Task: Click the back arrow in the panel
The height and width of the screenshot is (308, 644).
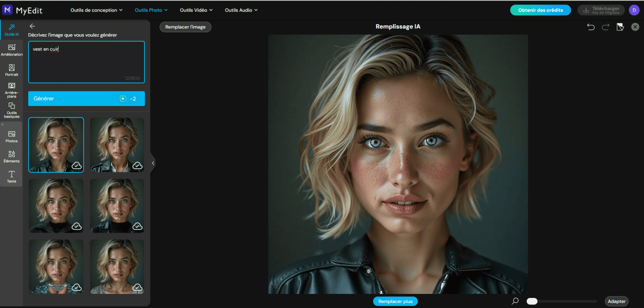Action: pos(32,26)
